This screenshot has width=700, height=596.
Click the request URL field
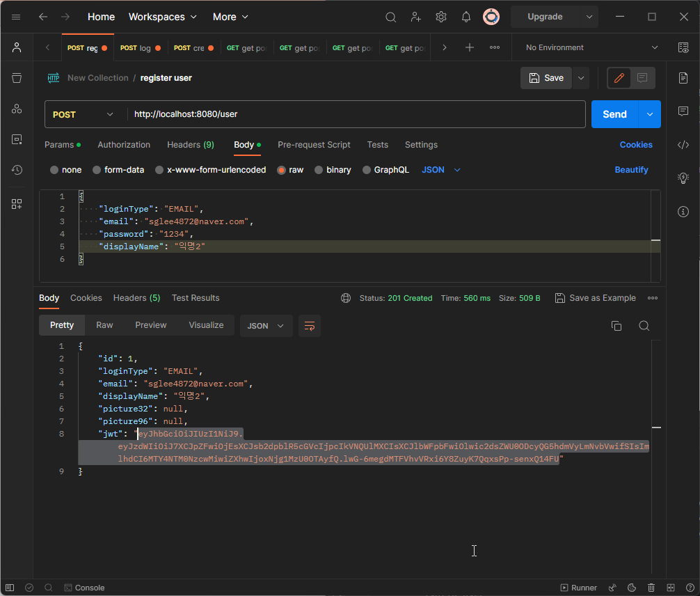357,114
